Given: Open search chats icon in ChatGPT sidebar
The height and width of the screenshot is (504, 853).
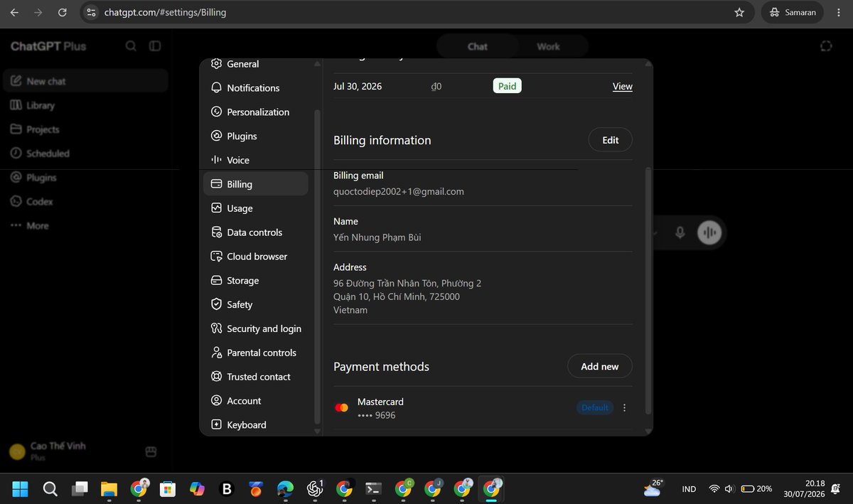Looking at the screenshot, I should click(131, 46).
